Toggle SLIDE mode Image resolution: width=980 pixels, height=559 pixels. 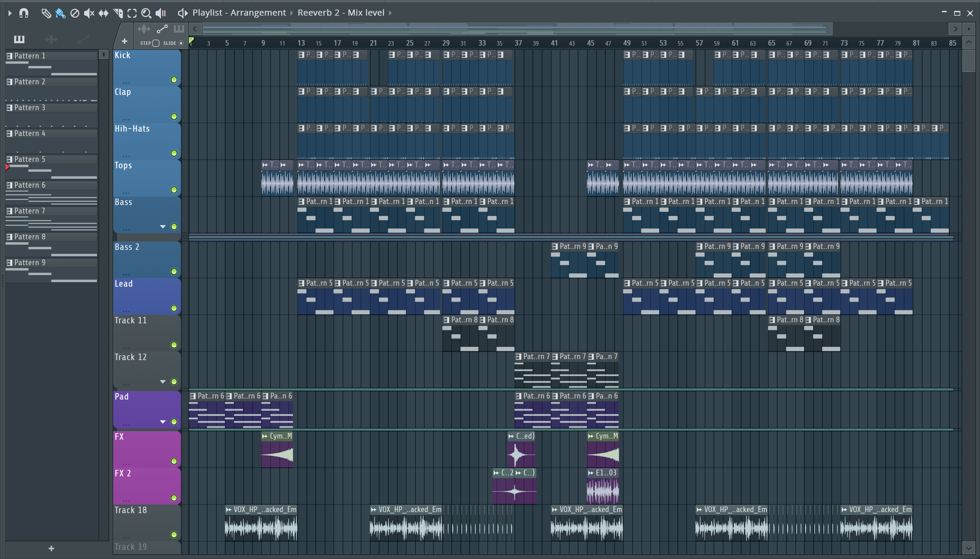(x=181, y=43)
